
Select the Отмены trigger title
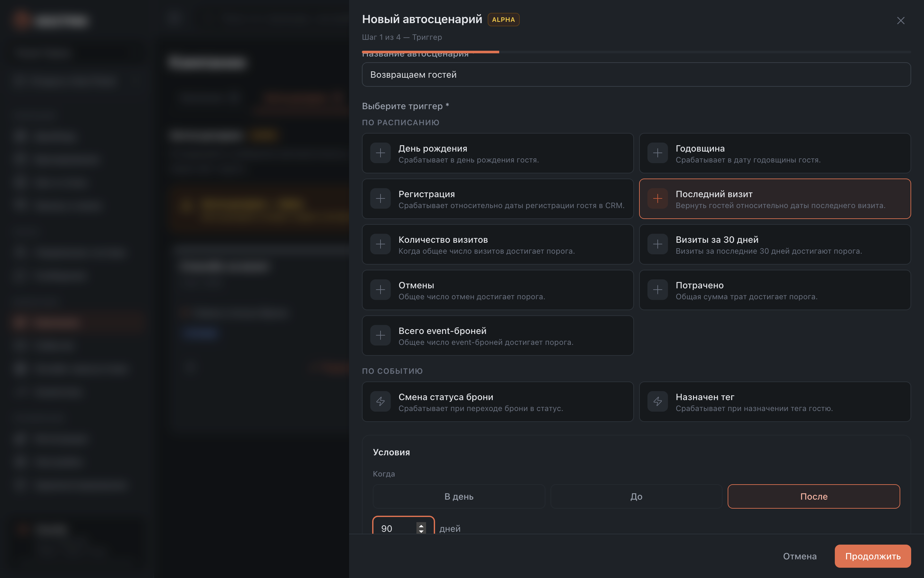pos(416,285)
